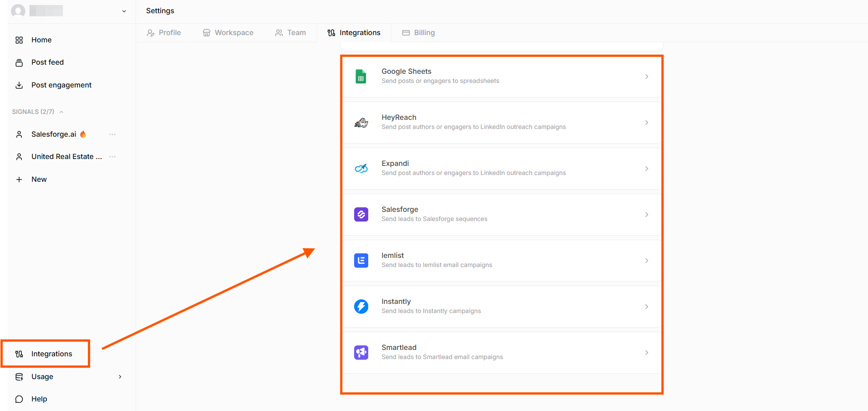The height and width of the screenshot is (411, 868).
Task: Switch to the Billing tab
Action: [x=418, y=33]
